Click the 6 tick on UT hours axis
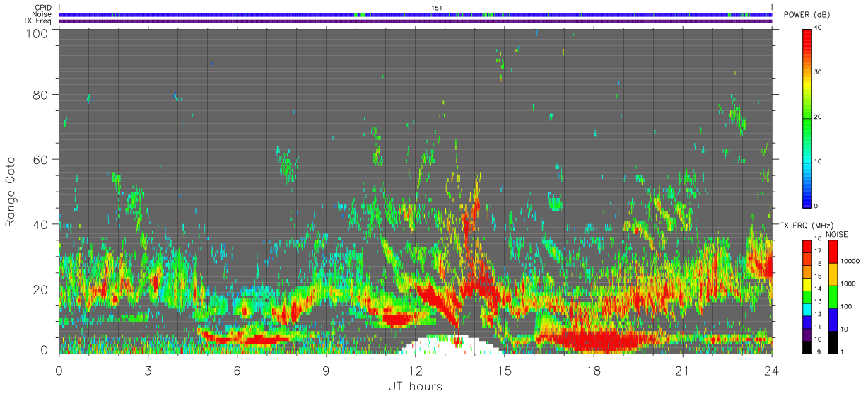Screen dimensions: 868x401 [x=237, y=370]
